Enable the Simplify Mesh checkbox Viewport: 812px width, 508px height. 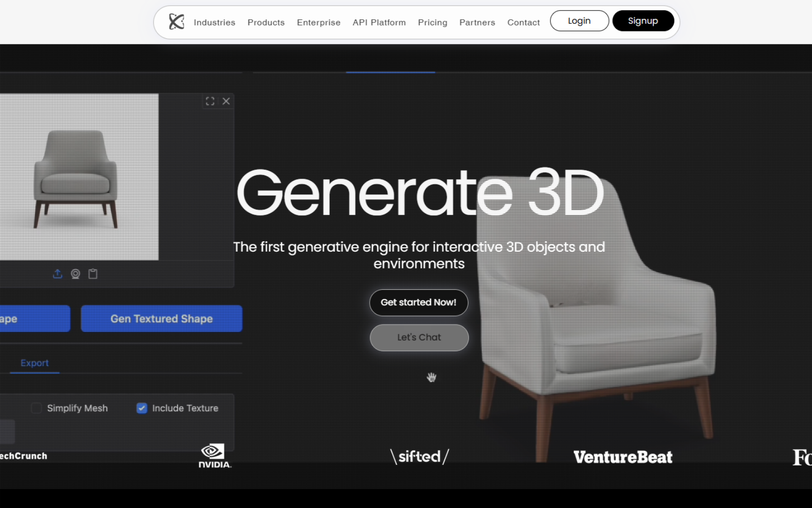pos(36,408)
